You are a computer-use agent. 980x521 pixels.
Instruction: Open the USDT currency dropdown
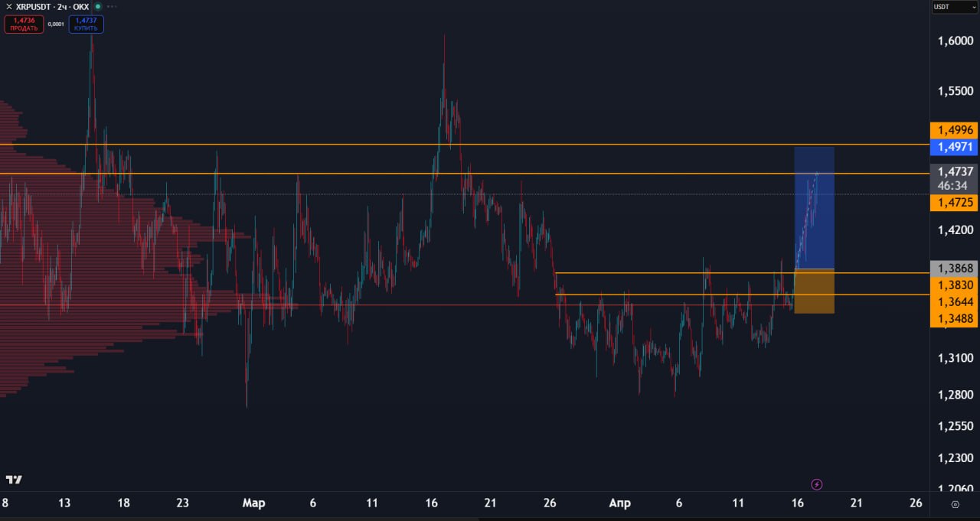(954, 7)
